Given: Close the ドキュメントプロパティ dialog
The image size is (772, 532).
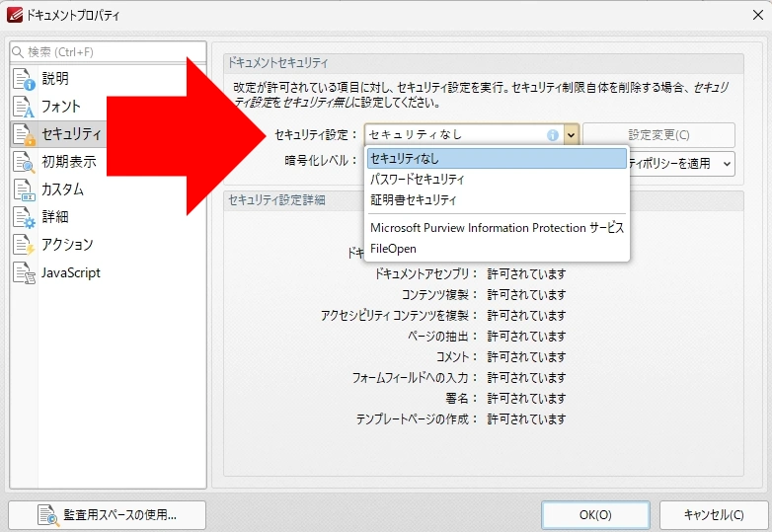Looking at the screenshot, I should (x=758, y=15).
